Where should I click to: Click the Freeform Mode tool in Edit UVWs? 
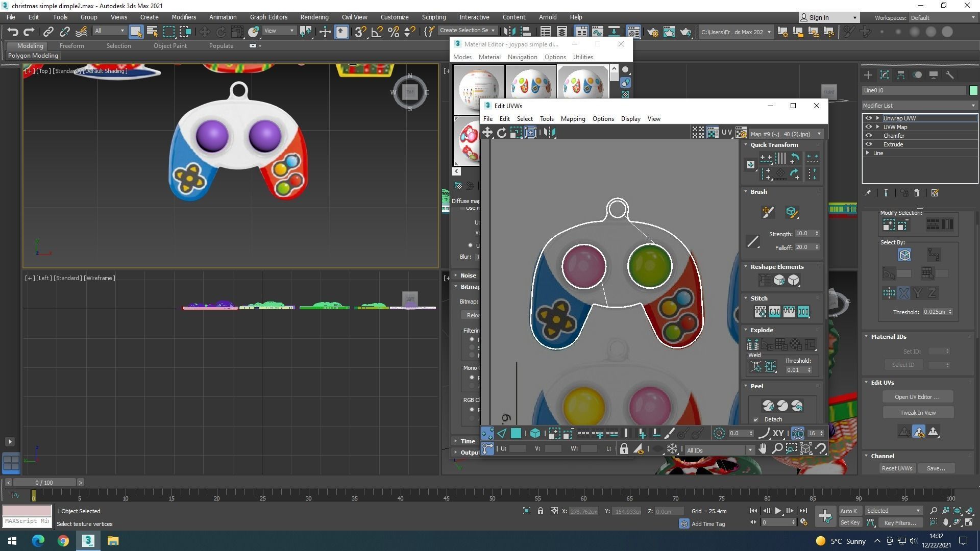530,133
